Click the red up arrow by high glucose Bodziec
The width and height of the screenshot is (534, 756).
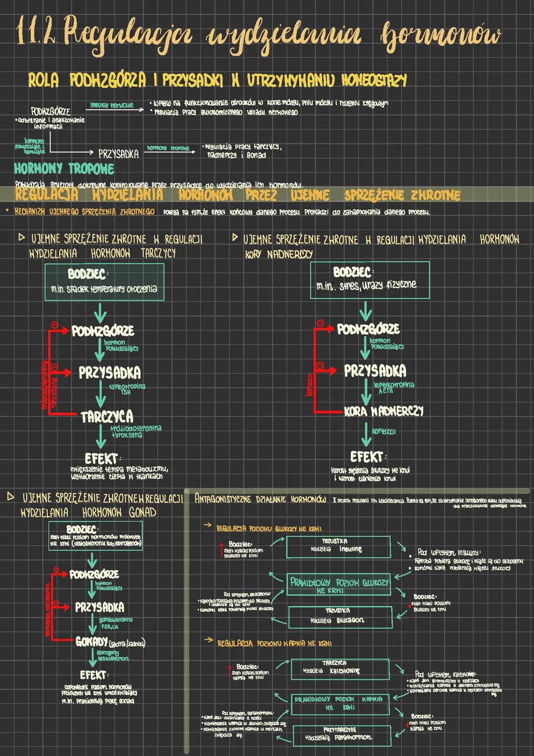click(221, 550)
